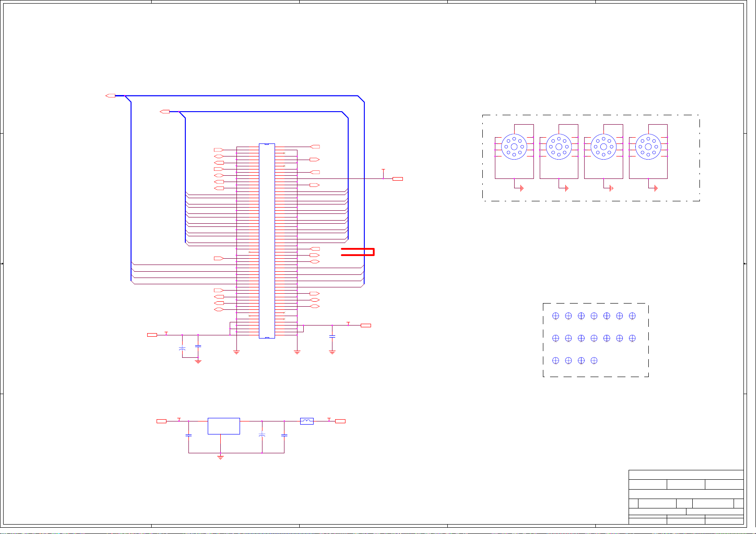Select the inner bus port symbol
This screenshot has width=756, height=534.
[x=165, y=111]
